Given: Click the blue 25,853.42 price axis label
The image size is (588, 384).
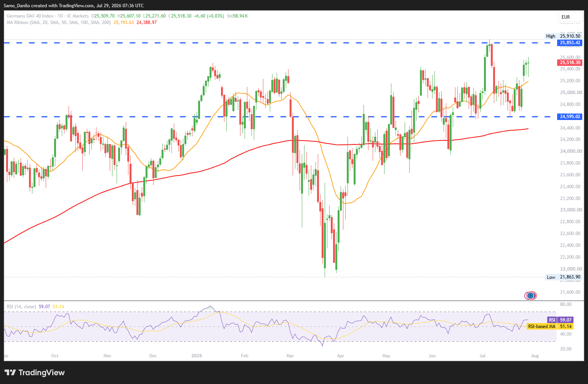Looking at the screenshot, I should click(570, 43).
